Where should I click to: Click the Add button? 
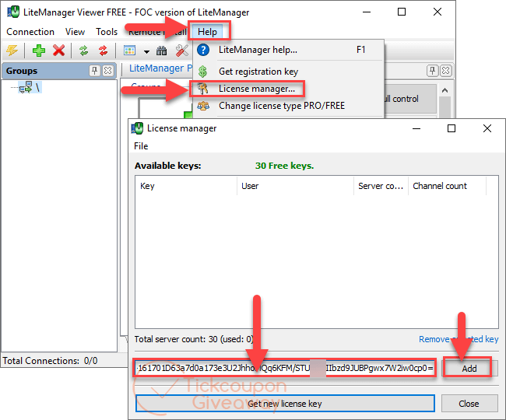469,369
